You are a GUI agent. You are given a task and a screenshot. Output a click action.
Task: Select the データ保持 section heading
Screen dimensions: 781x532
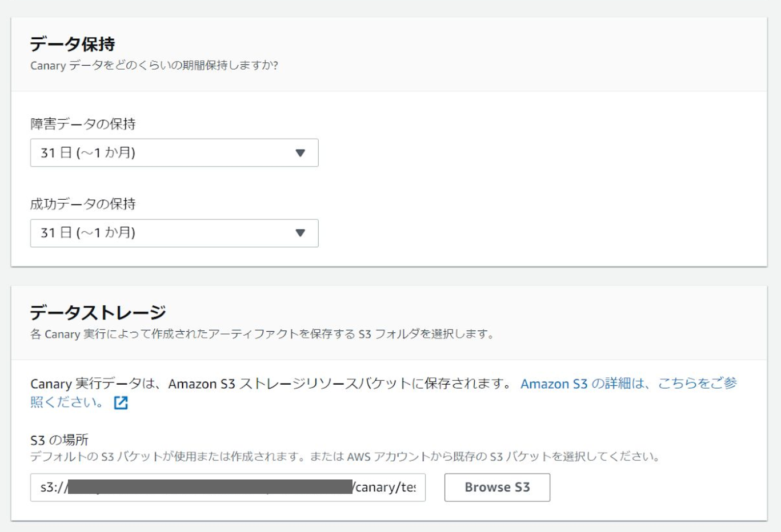[x=73, y=44]
